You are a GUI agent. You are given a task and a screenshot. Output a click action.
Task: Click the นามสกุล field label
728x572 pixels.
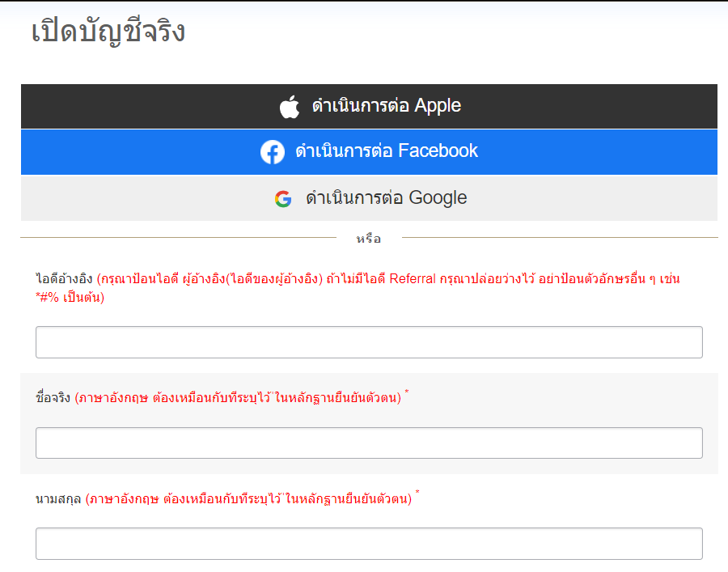[58, 499]
